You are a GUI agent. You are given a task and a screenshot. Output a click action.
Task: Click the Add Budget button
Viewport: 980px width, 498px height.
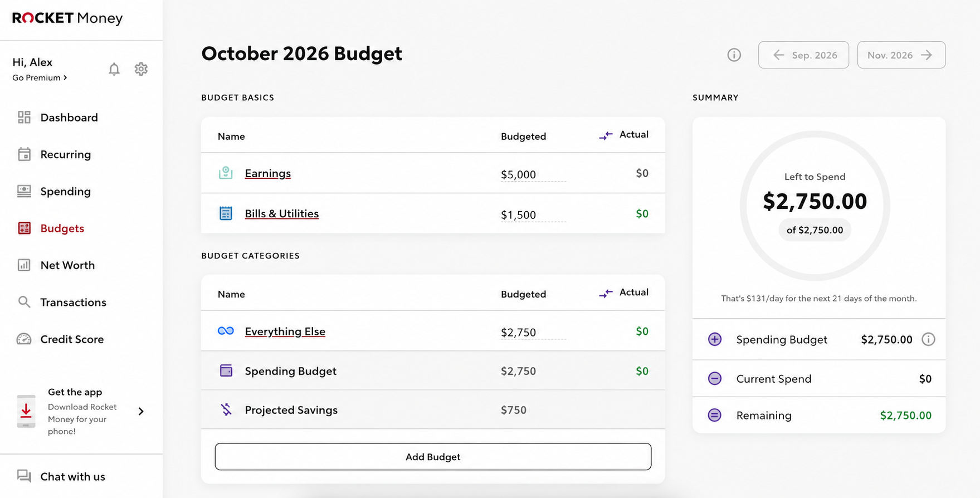(x=433, y=457)
